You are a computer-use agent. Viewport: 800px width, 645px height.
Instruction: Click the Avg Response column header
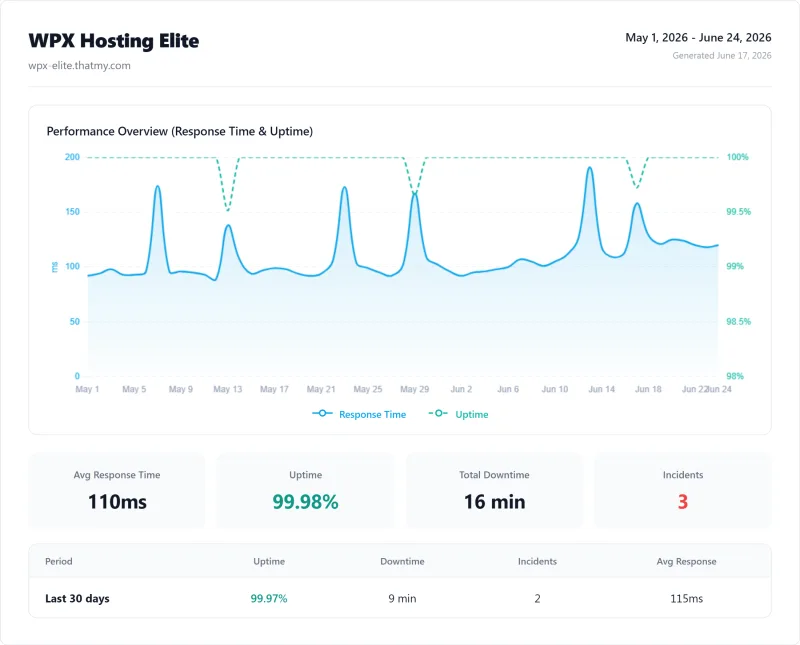[x=686, y=561]
